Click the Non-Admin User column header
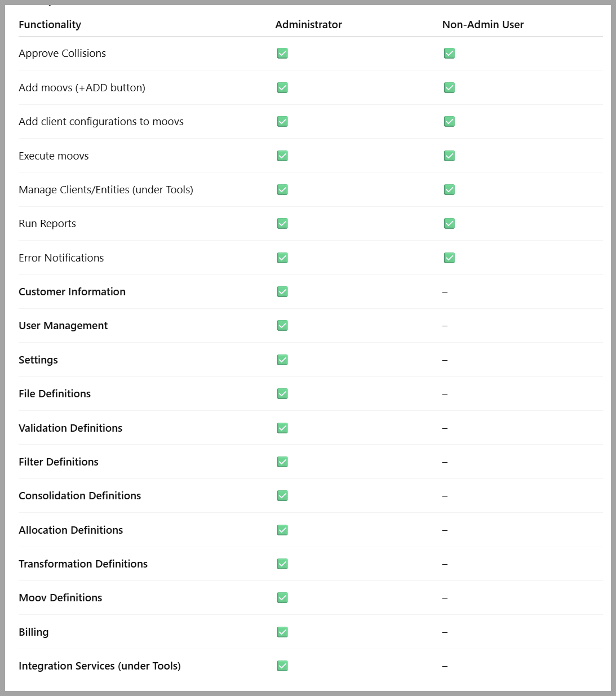Viewport: 616px width, 696px height. (x=482, y=24)
